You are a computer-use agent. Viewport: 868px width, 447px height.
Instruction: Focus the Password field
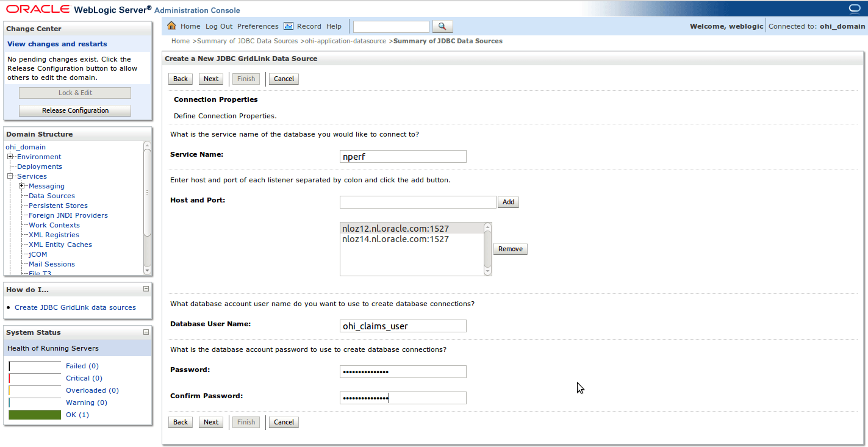pyautogui.click(x=403, y=372)
